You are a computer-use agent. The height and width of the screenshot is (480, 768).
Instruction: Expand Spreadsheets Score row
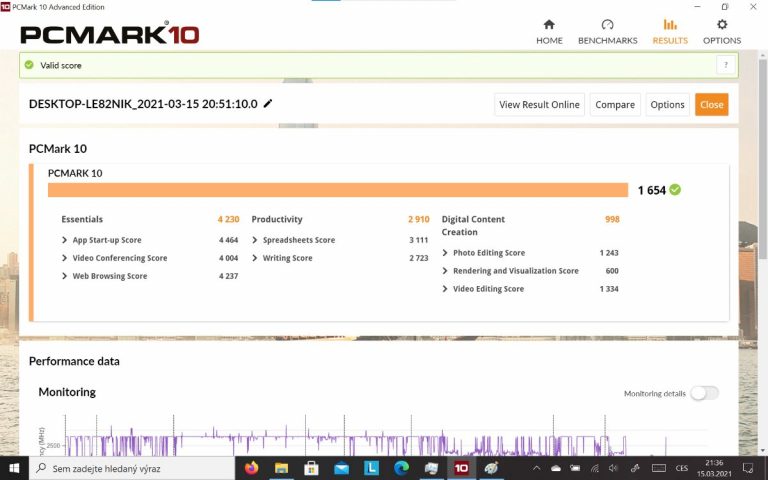tap(255, 240)
